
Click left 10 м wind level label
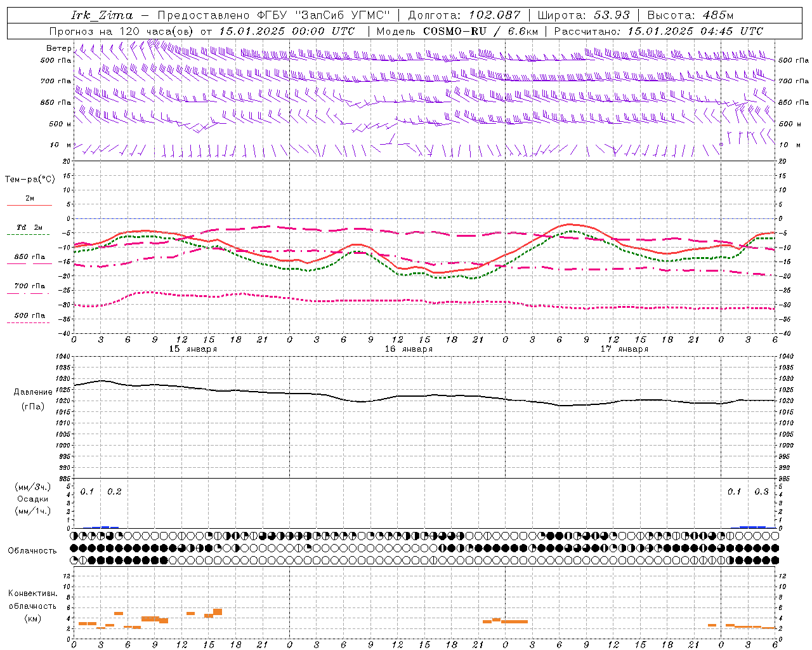(60, 145)
